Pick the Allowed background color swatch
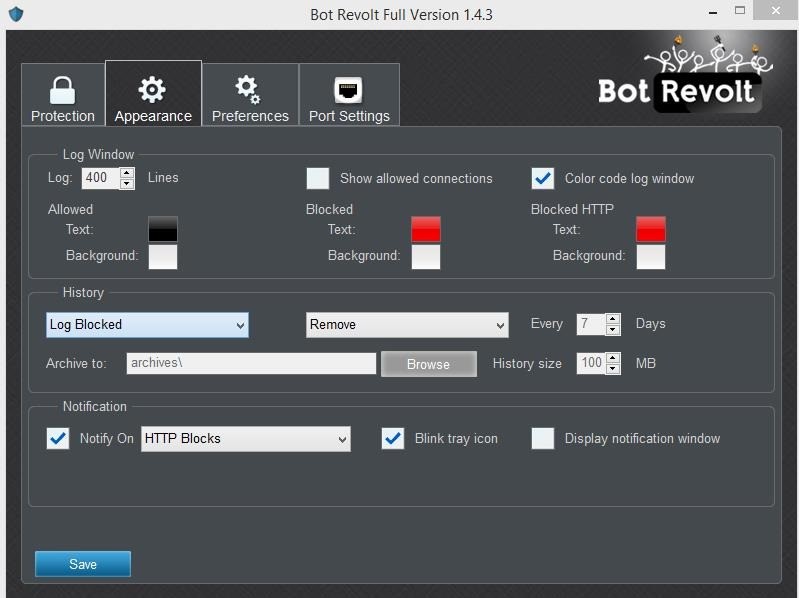Screen dimensions: 799x598 (x=163, y=256)
